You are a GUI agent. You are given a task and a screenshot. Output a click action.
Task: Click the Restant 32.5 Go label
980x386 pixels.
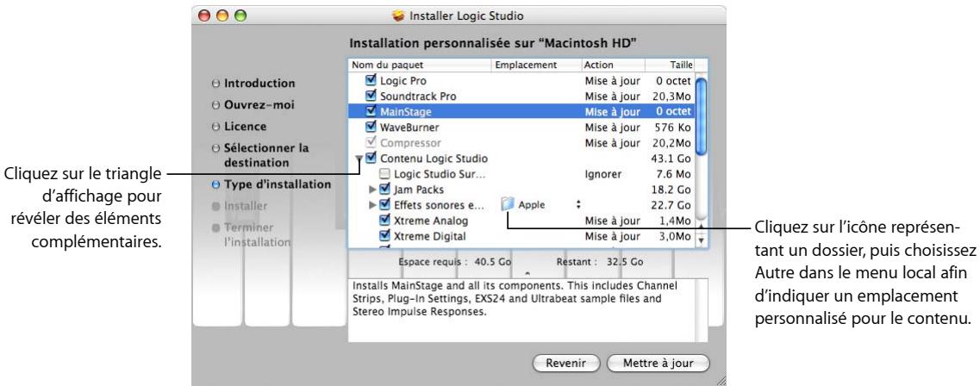click(599, 262)
